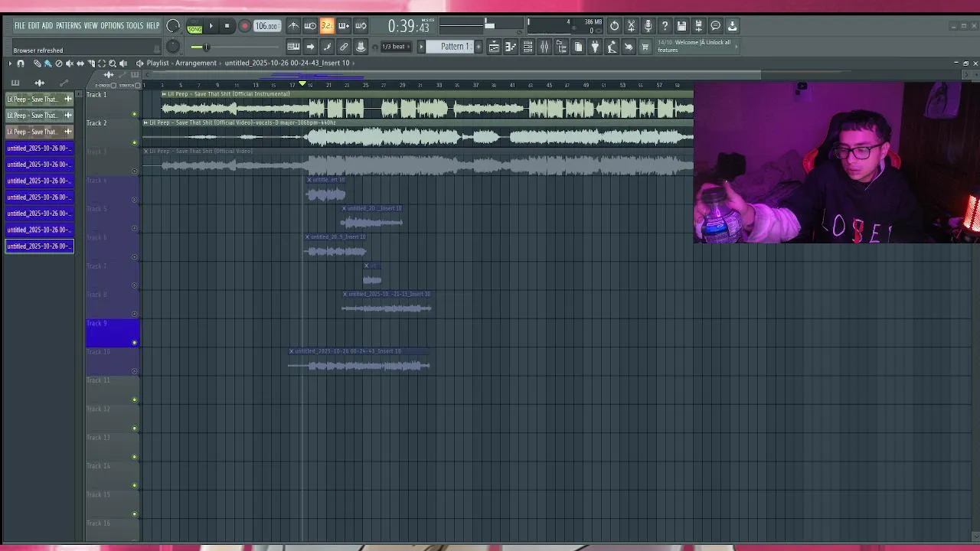Select the Playback speaker tool in Playlist
This screenshot has height=551, width=980.
pos(123,64)
